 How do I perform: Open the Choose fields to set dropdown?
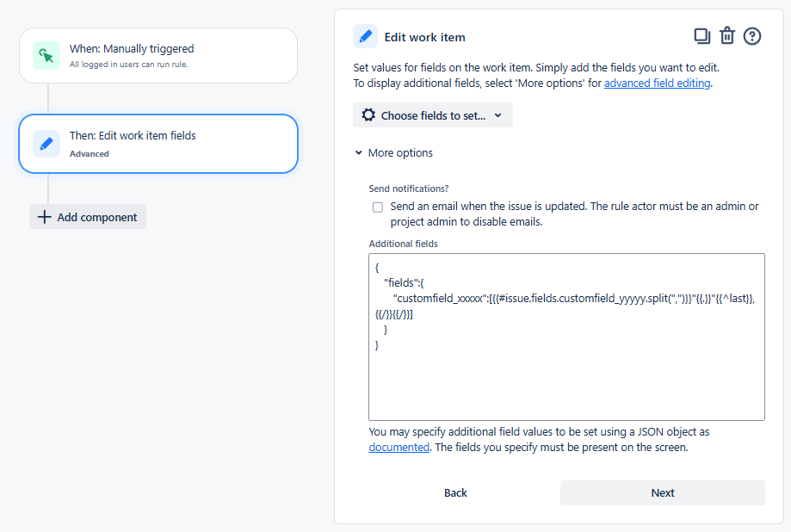click(x=432, y=114)
